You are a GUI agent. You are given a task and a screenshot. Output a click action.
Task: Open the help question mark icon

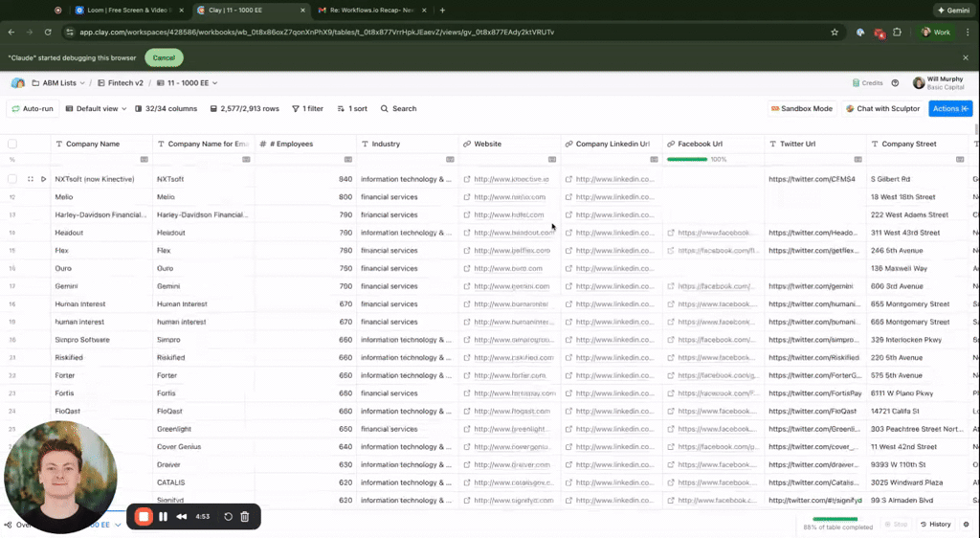tap(895, 83)
